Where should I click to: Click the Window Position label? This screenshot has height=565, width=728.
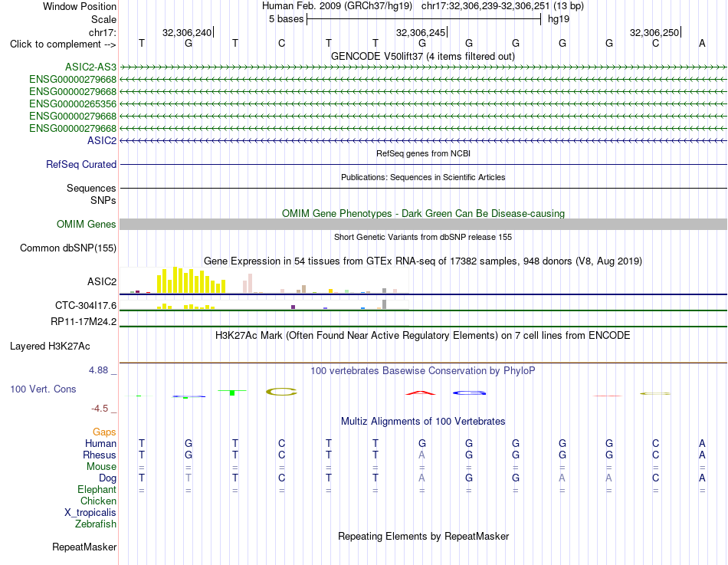coord(80,6)
